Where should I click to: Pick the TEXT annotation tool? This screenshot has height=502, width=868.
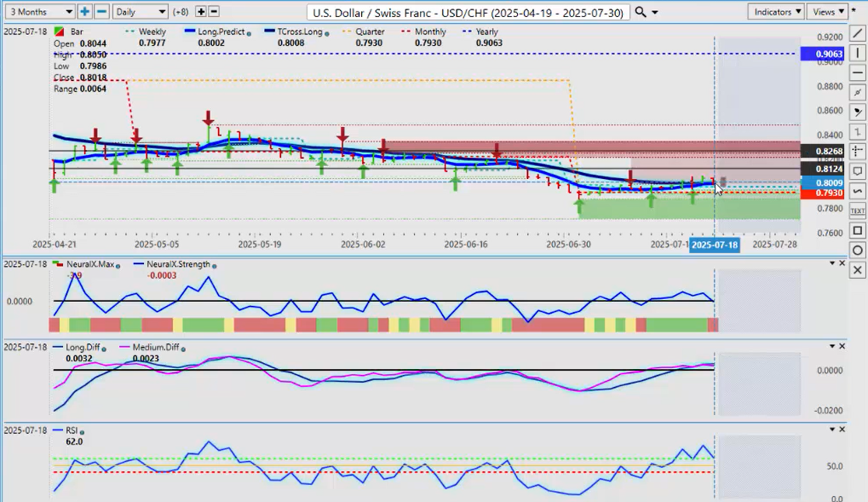(x=858, y=211)
